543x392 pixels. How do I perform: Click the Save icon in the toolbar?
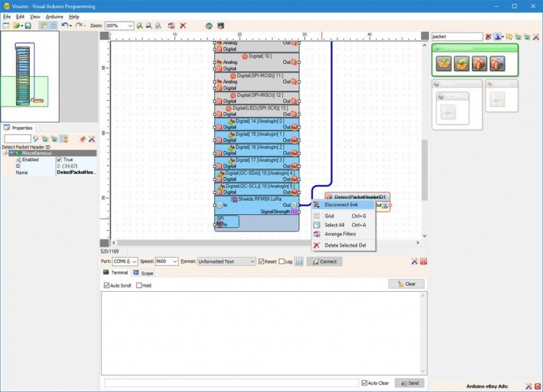(28, 25)
